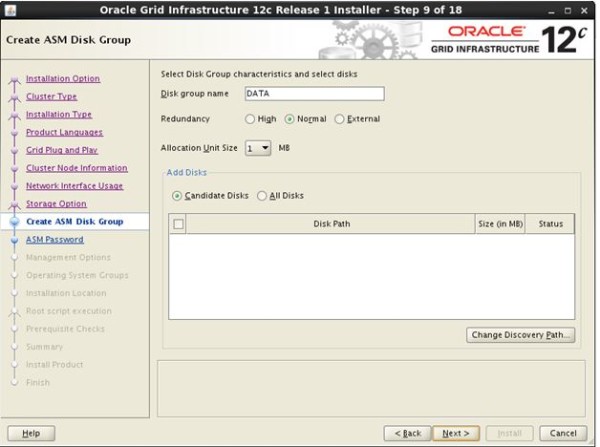Click the Disk Path column header

pos(331,224)
